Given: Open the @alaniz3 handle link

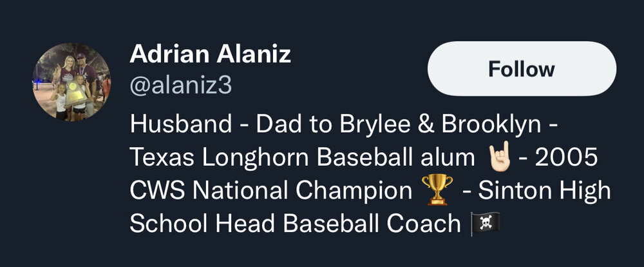Looking at the screenshot, I should (x=180, y=86).
